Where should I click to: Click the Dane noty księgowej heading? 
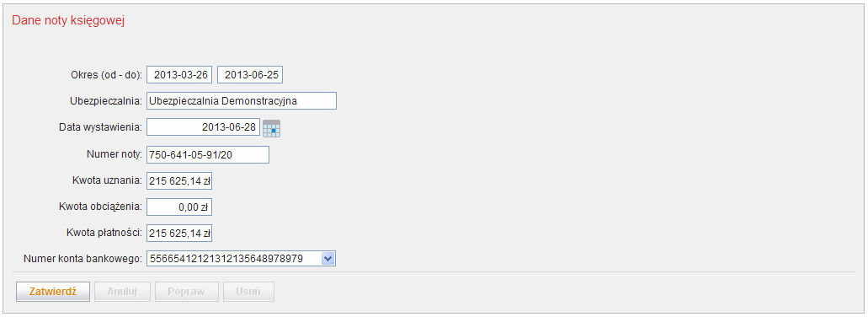coord(68,21)
